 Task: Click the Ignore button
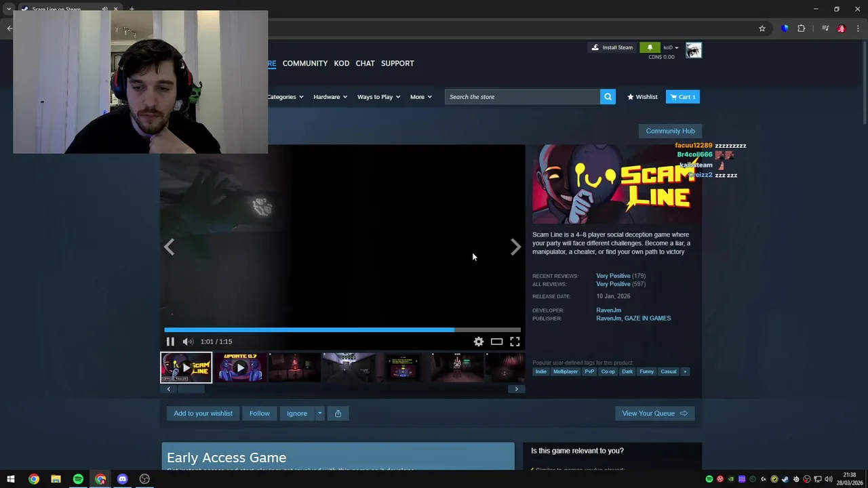tap(297, 413)
